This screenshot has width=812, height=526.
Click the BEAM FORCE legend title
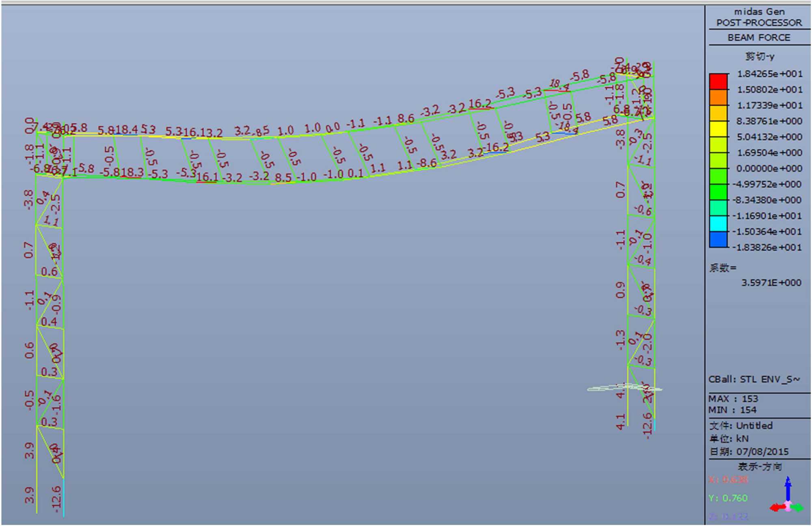click(x=759, y=38)
